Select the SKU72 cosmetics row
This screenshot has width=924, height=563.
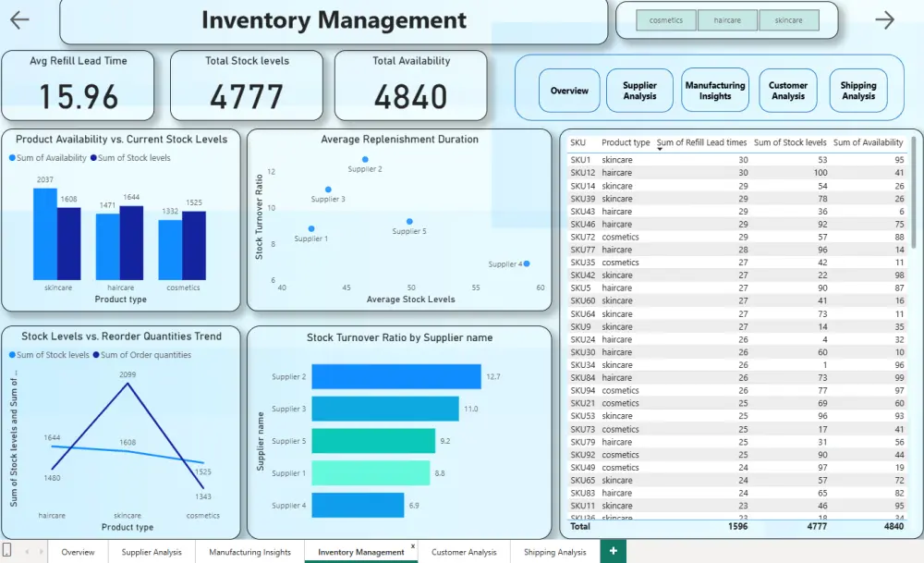pyautogui.click(x=736, y=237)
